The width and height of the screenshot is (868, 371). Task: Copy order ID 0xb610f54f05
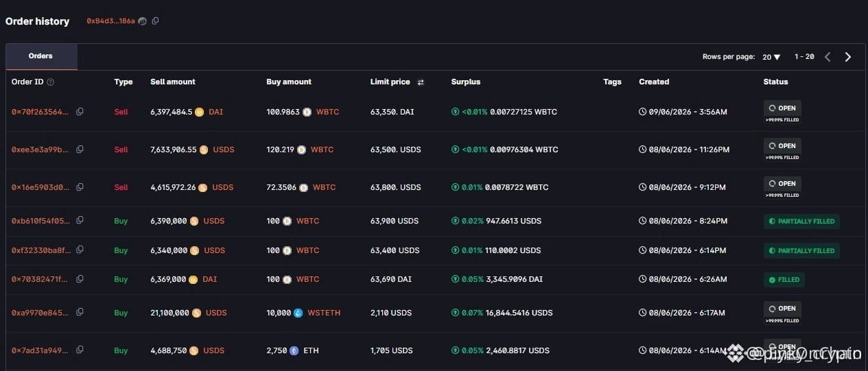click(x=80, y=221)
